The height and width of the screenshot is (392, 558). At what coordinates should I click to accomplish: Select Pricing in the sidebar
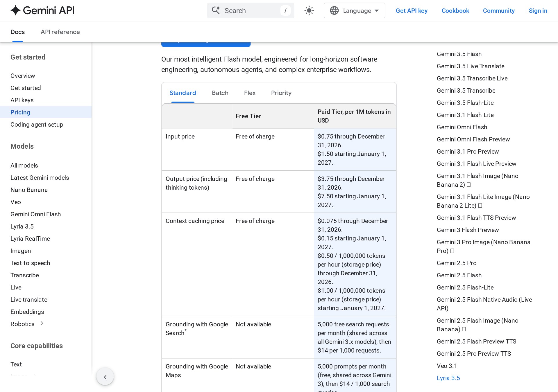(46, 112)
